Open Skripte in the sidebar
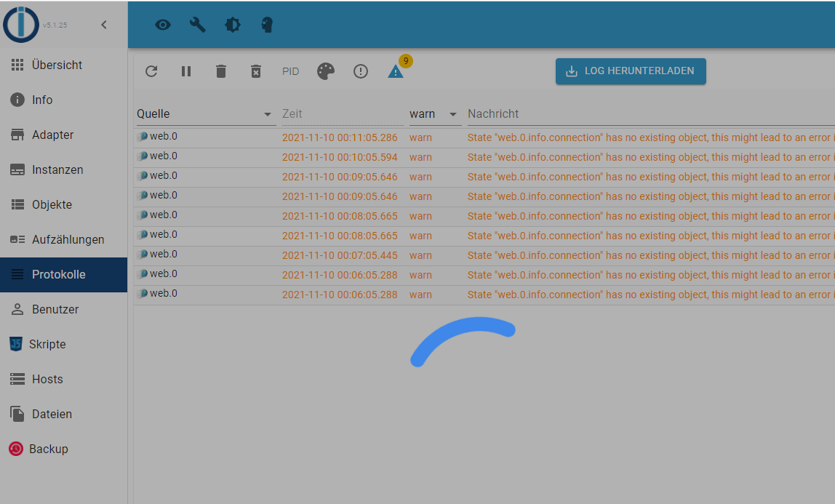 pyautogui.click(x=64, y=344)
